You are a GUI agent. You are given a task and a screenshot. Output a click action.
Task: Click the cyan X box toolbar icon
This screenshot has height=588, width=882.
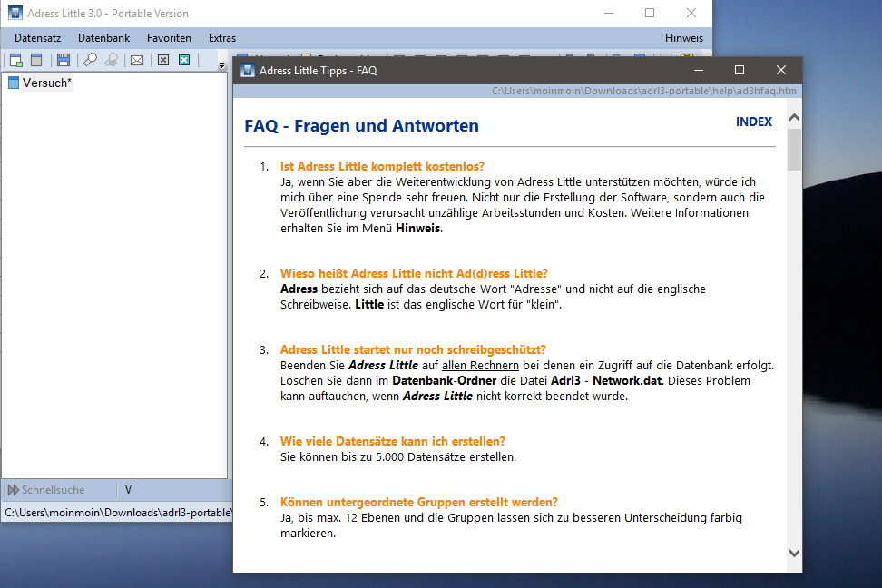(x=184, y=60)
